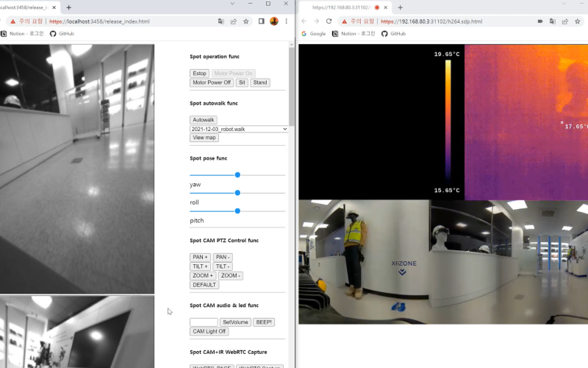Click camera indicator icon in the right address bar
The height and width of the screenshot is (368, 588).
pos(540,21)
